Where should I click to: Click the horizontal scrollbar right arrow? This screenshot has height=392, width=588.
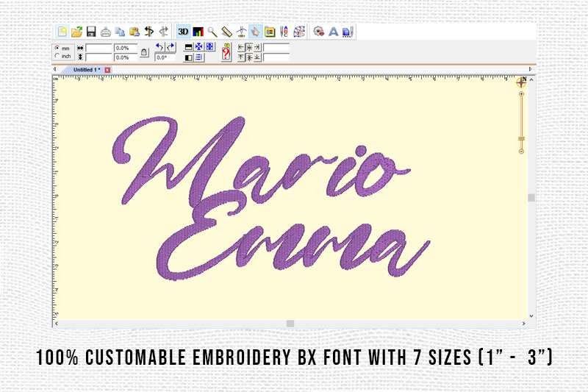pos(524,324)
